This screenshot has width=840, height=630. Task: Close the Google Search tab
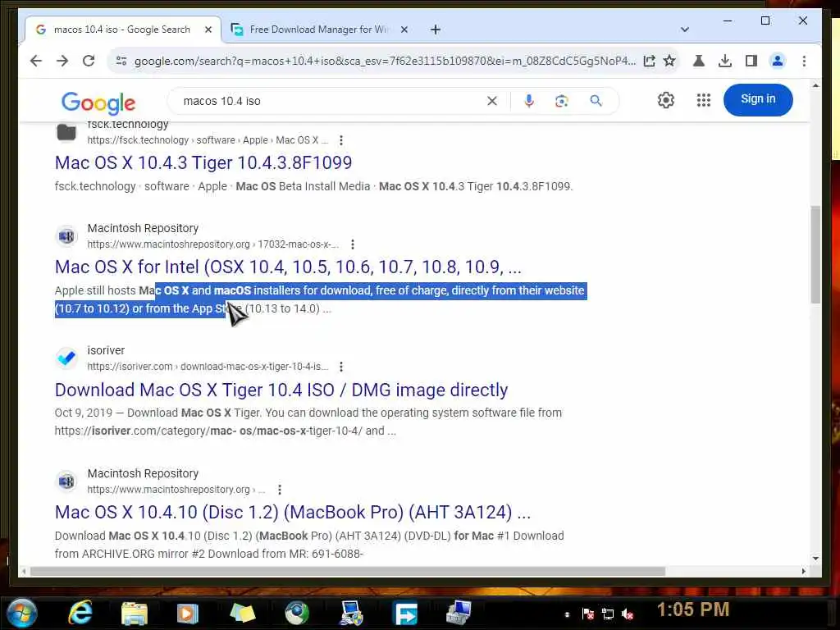click(208, 30)
